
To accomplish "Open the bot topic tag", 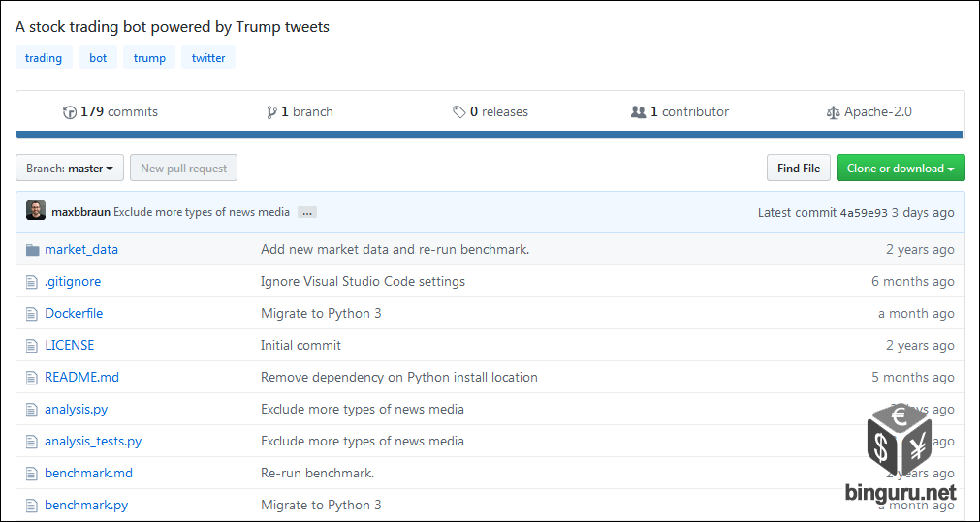I will click(x=98, y=57).
